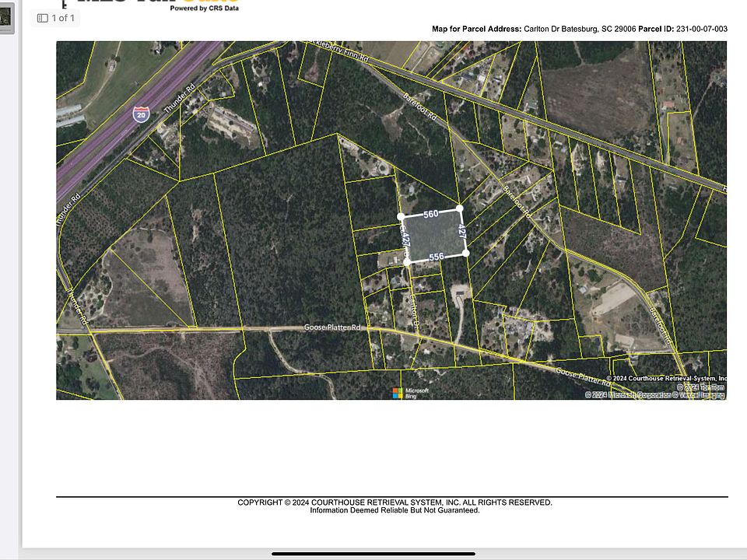Click the 'Barefoot Rd' label near top
Viewport: 747px width, 560px height.
point(419,107)
